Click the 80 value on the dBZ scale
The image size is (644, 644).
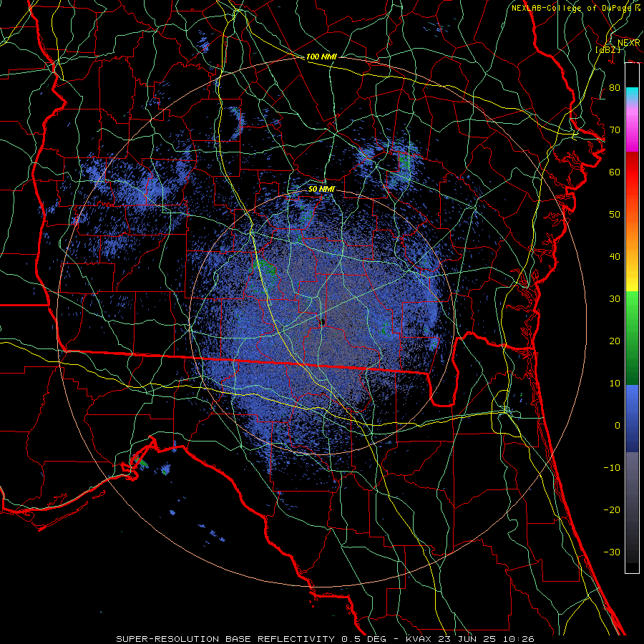pyautogui.click(x=615, y=87)
